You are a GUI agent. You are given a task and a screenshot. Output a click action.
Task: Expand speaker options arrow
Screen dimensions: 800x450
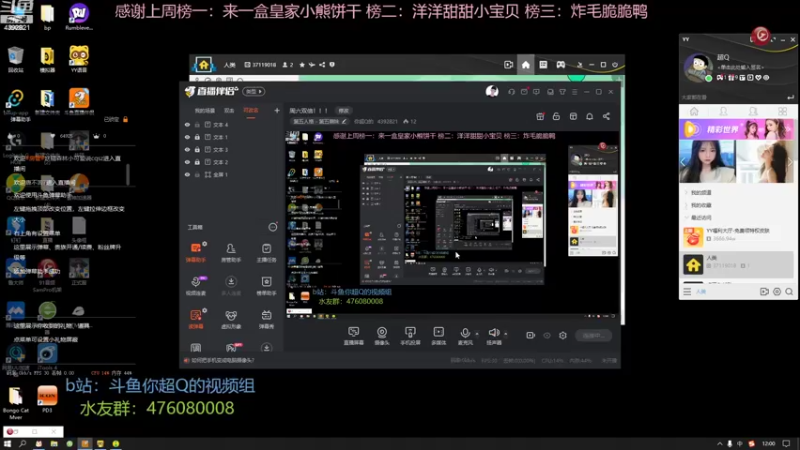coord(506,334)
